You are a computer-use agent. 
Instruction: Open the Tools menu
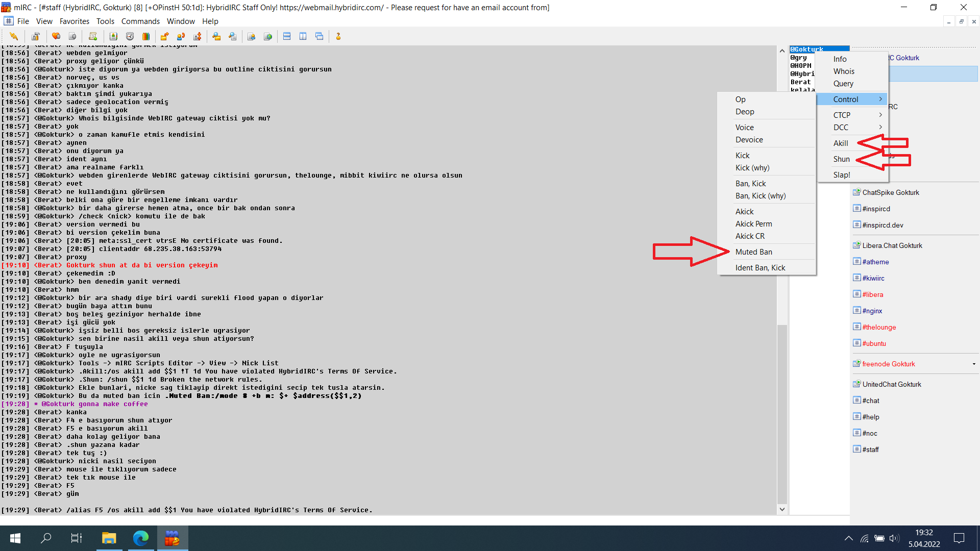105,21
